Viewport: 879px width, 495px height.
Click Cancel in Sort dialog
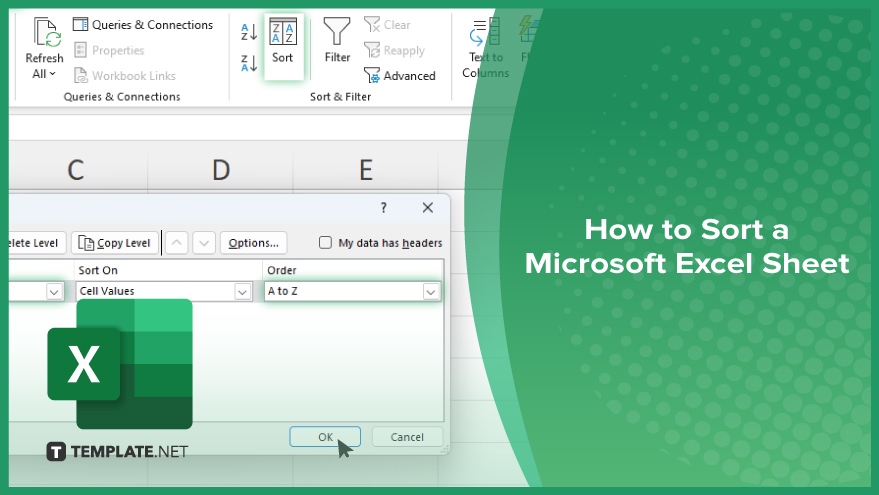(x=407, y=437)
